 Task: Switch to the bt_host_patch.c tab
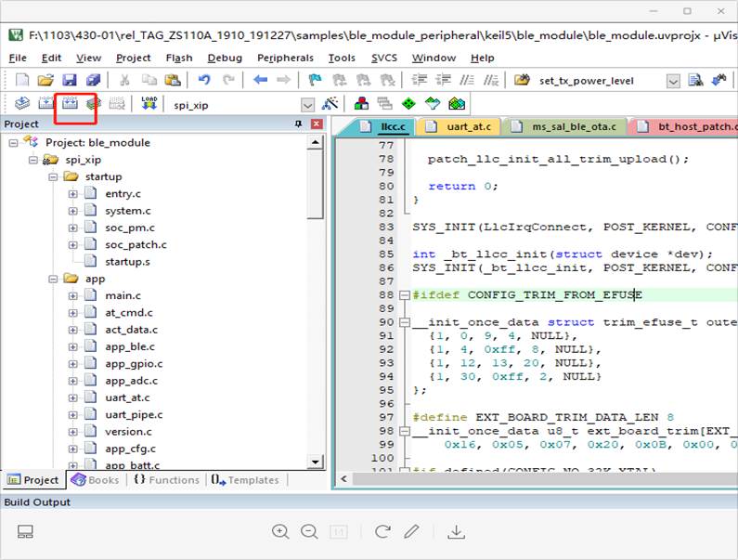(685, 126)
